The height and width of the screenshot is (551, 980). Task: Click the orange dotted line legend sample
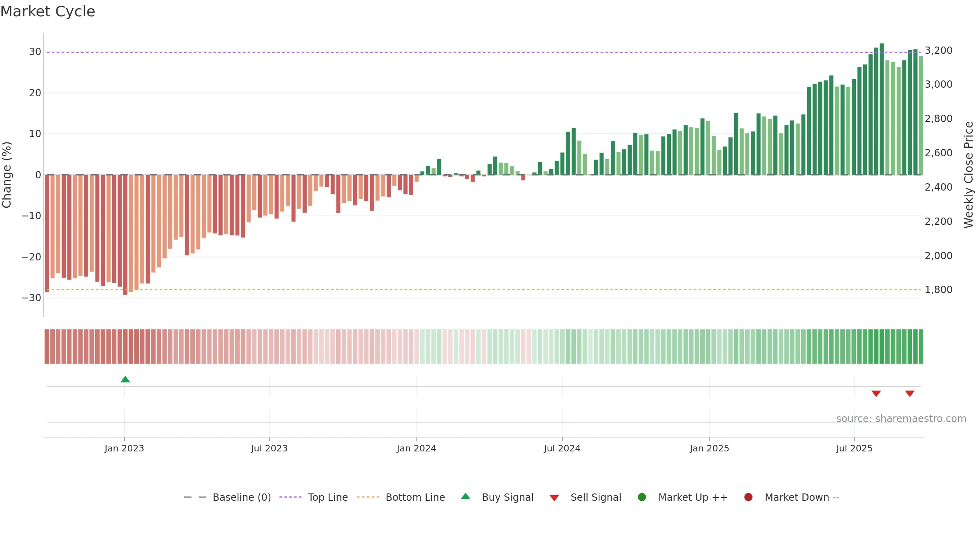pyautogui.click(x=368, y=497)
